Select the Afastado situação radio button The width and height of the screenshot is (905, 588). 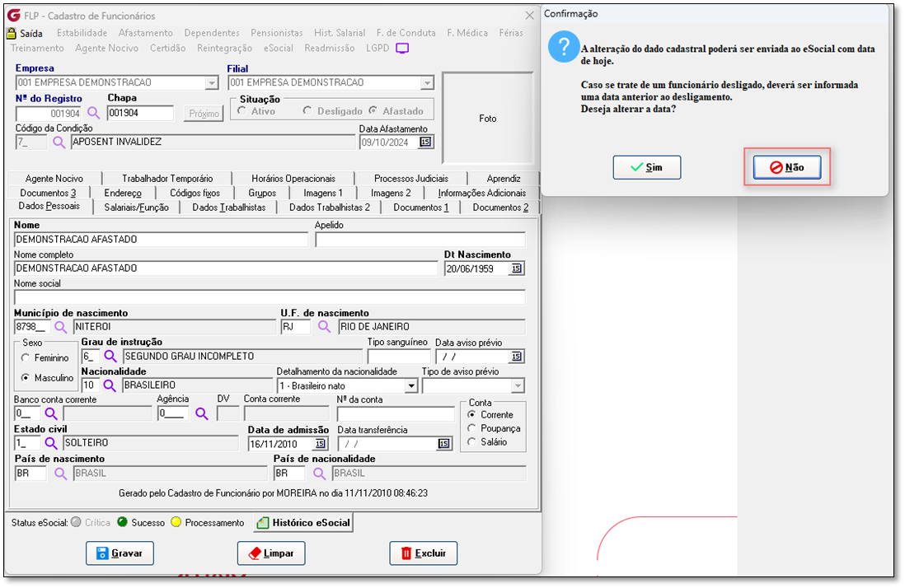coord(373,110)
